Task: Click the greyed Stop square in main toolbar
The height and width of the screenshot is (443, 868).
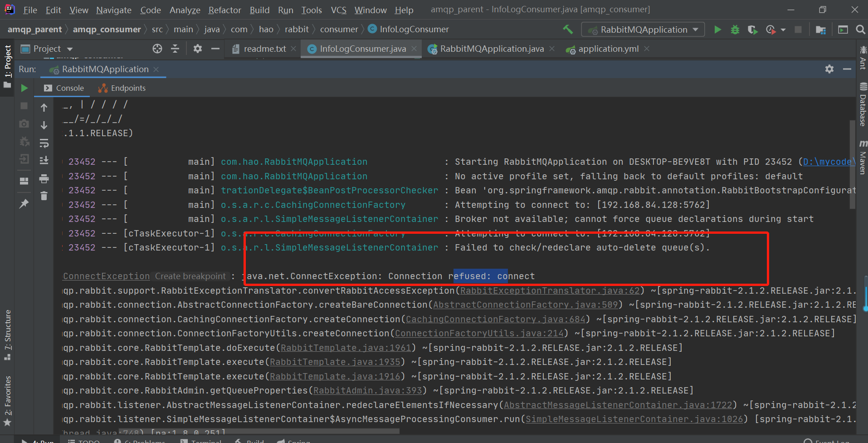Action: point(798,30)
